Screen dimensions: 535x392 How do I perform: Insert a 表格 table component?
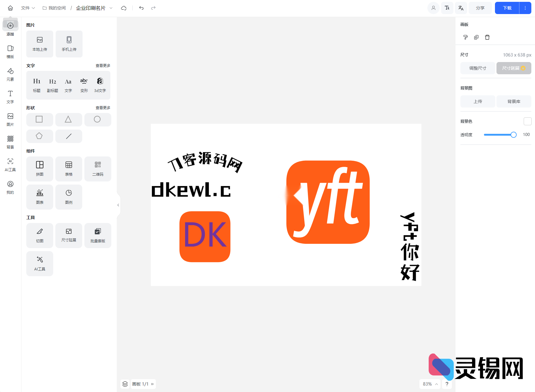tap(68, 169)
